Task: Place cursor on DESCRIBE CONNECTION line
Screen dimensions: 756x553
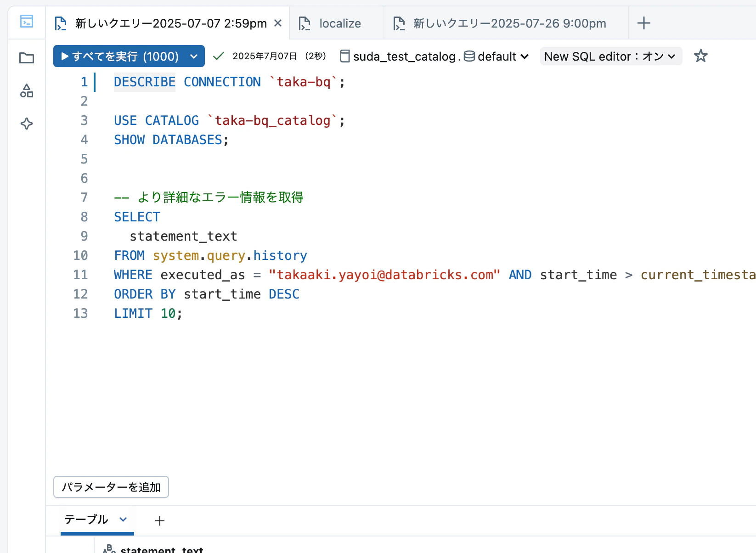Action: [229, 82]
